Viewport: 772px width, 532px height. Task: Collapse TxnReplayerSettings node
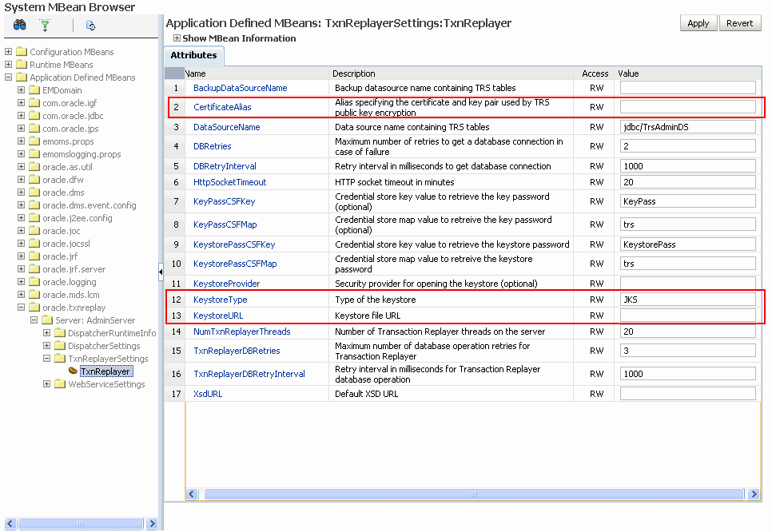pos(47,359)
